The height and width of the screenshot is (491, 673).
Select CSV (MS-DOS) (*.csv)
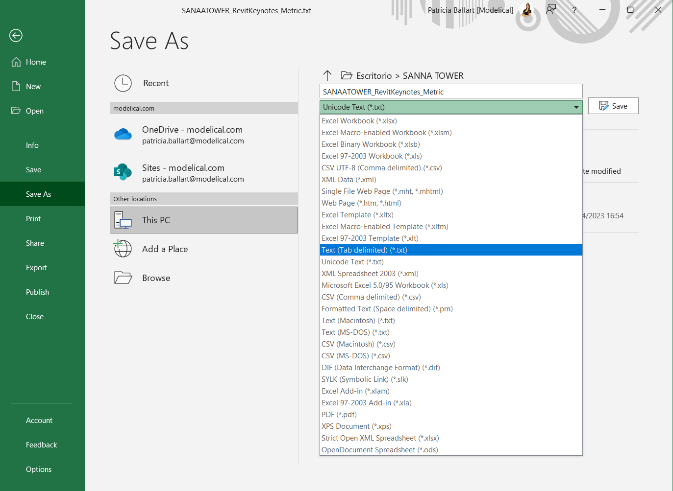click(451, 356)
